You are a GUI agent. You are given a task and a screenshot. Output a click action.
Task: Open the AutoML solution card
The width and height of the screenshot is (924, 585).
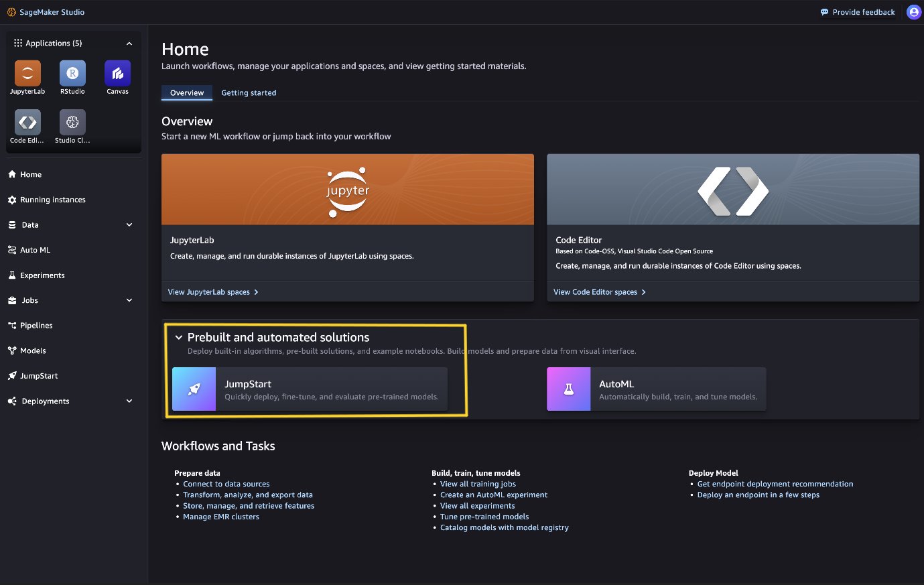[x=657, y=389]
